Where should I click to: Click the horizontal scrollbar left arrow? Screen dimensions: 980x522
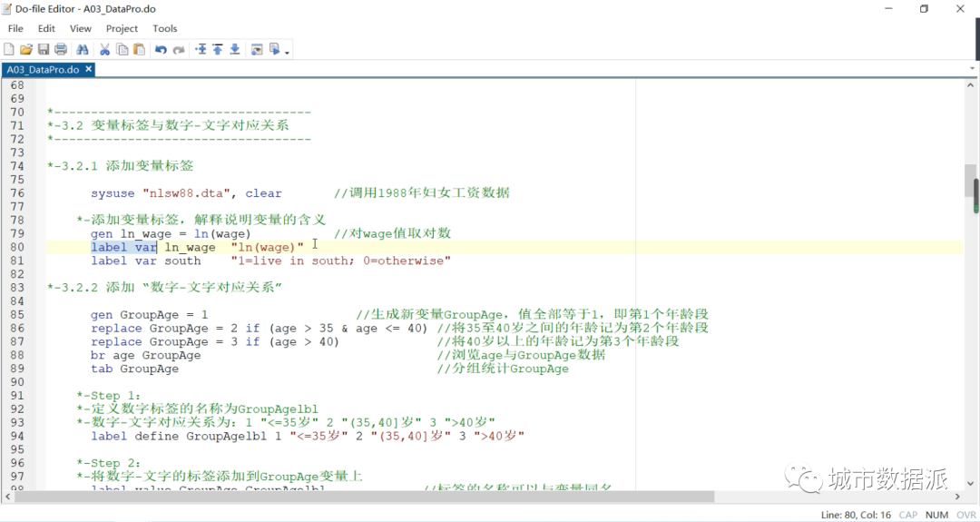click(7, 497)
